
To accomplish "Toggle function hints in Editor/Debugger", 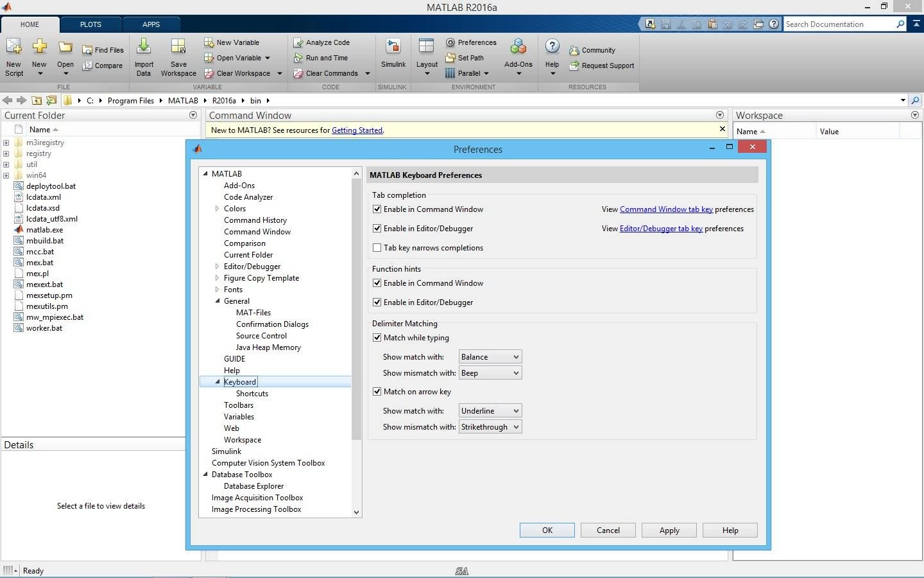I will (x=377, y=302).
